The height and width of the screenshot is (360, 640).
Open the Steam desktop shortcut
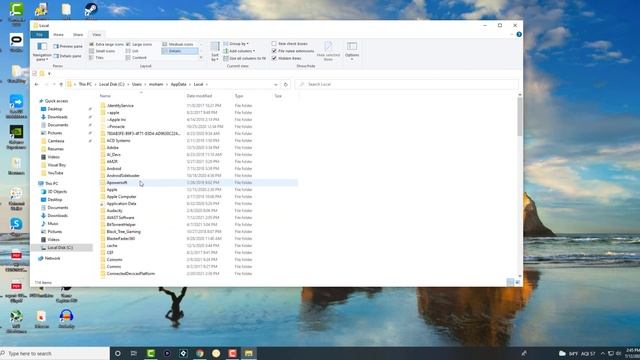91,10
